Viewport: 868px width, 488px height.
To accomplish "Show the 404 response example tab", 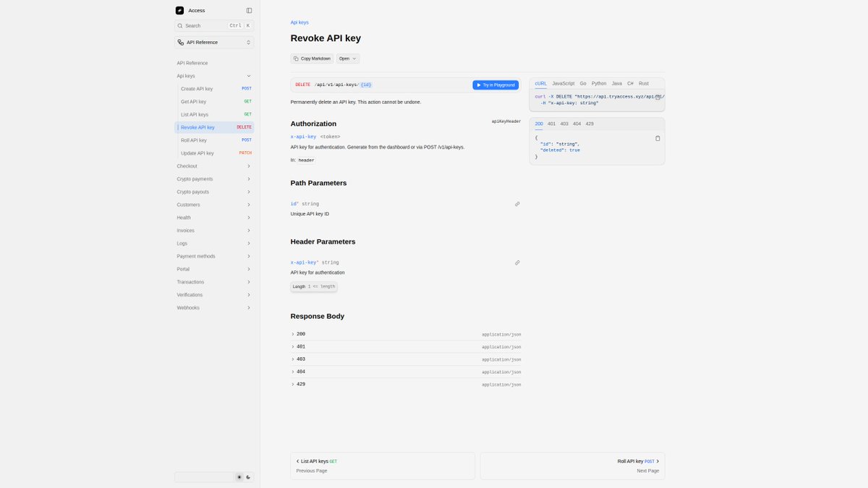I will click(x=577, y=124).
